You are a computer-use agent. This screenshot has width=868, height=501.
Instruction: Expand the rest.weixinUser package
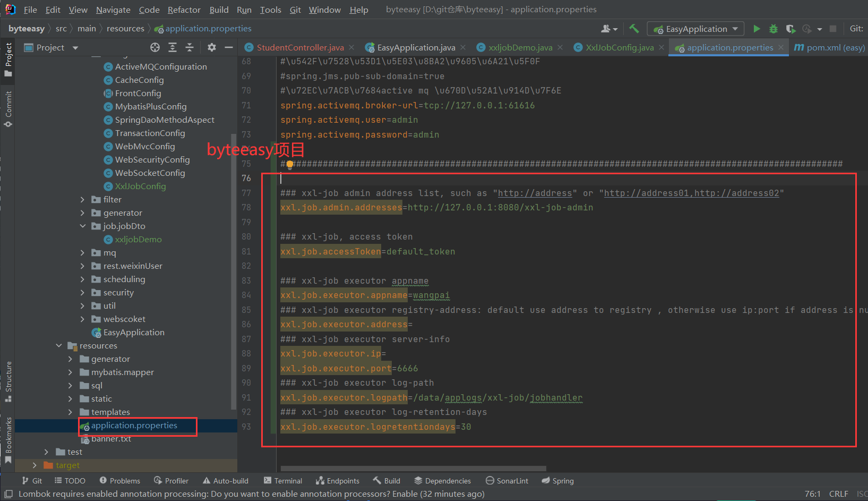click(x=82, y=266)
